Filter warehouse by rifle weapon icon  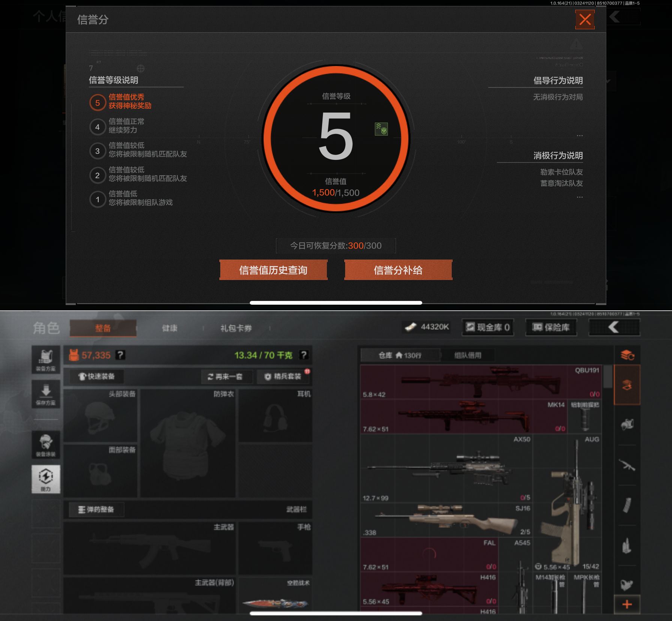pos(627,465)
